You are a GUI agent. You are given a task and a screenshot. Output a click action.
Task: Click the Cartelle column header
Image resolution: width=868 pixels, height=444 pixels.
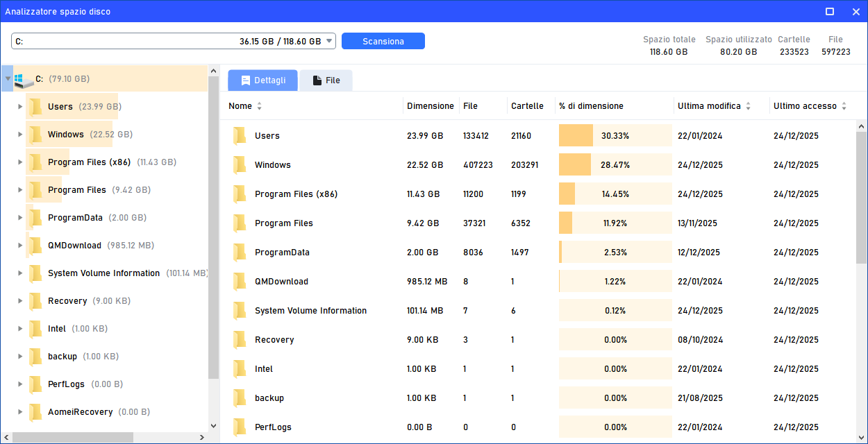[x=527, y=106]
